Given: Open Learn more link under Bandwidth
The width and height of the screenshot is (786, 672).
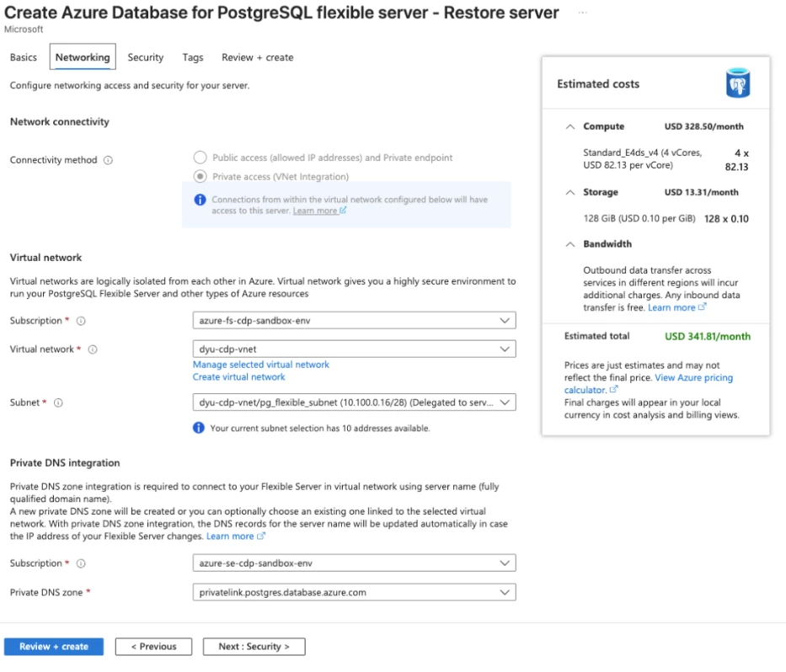Looking at the screenshot, I should [x=676, y=307].
